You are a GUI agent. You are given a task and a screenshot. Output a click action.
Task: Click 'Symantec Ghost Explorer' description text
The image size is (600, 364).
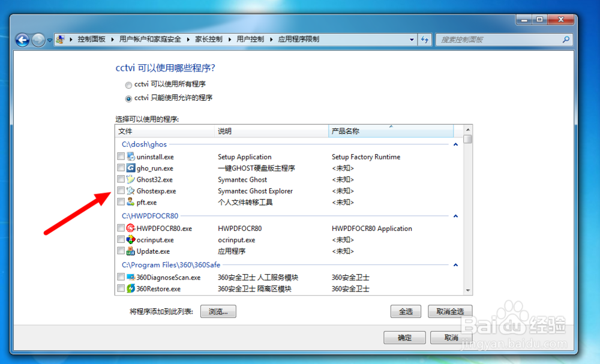[x=255, y=191]
